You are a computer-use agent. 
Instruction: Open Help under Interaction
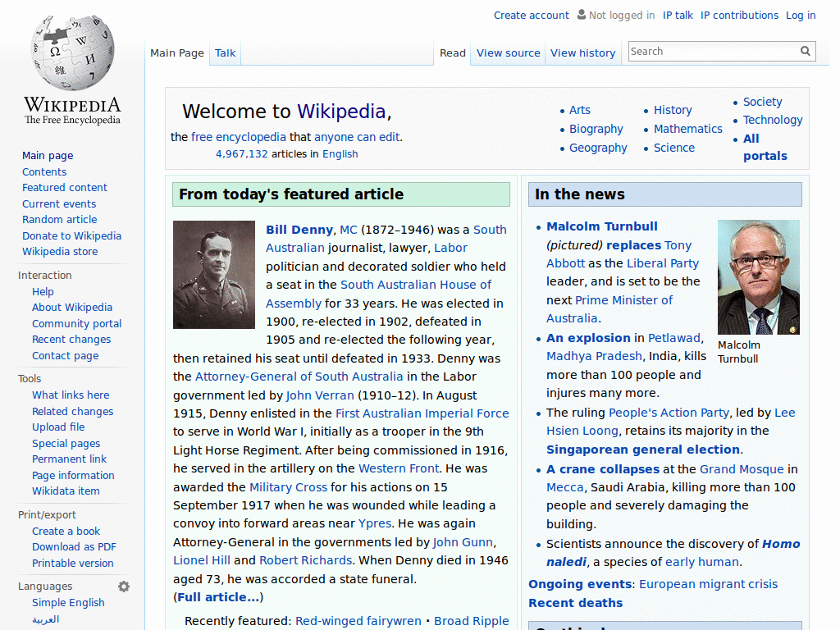click(x=43, y=291)
